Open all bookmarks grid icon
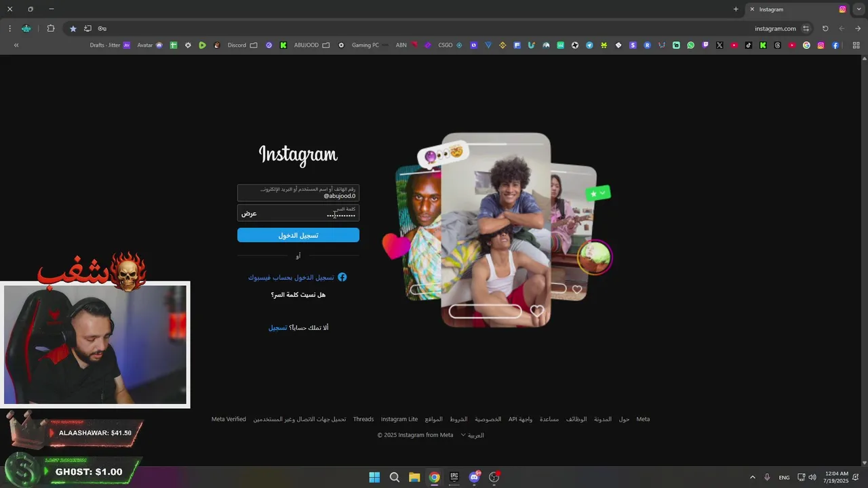 856,45
